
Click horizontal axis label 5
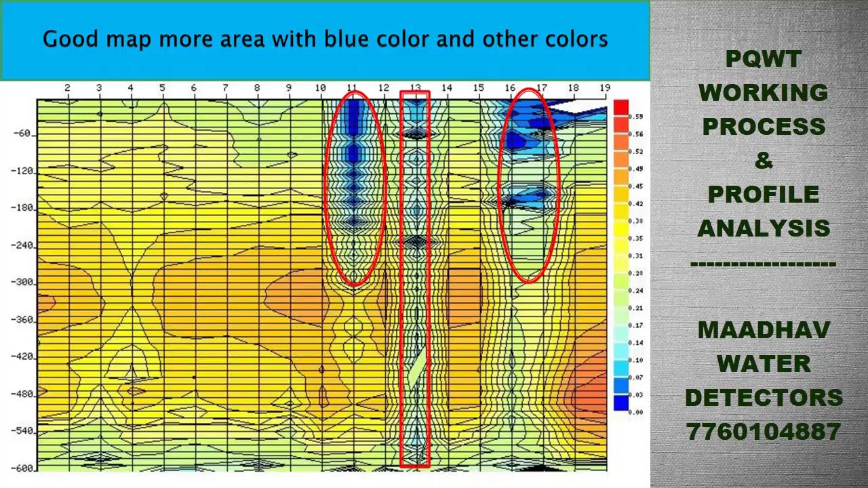pyautogui.click(x=162, y=88)
